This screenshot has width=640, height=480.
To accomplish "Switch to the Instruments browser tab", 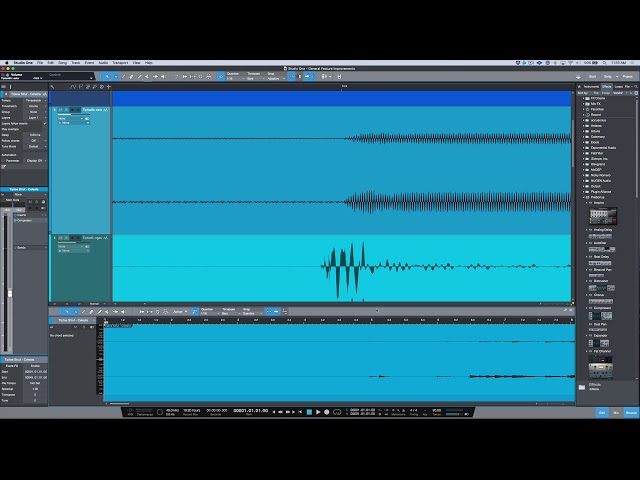I will point(591,87).
